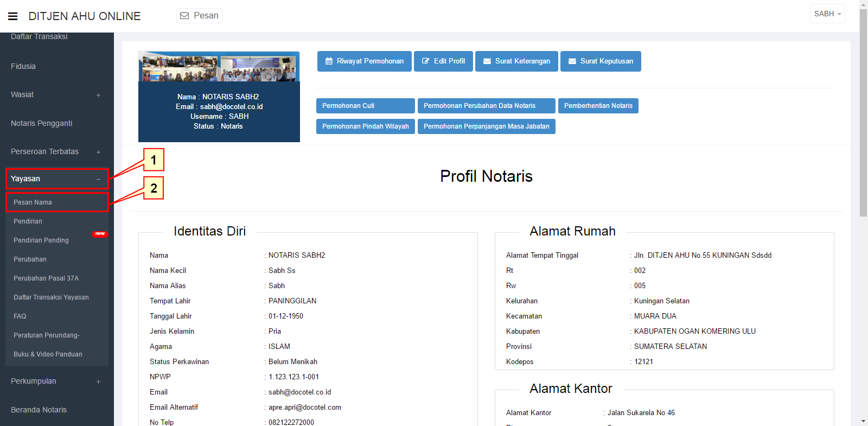The height and width of the screenshot is (426, 868).
Task: Select Pesan Nama under Yayasan
Action: [33, 202]
